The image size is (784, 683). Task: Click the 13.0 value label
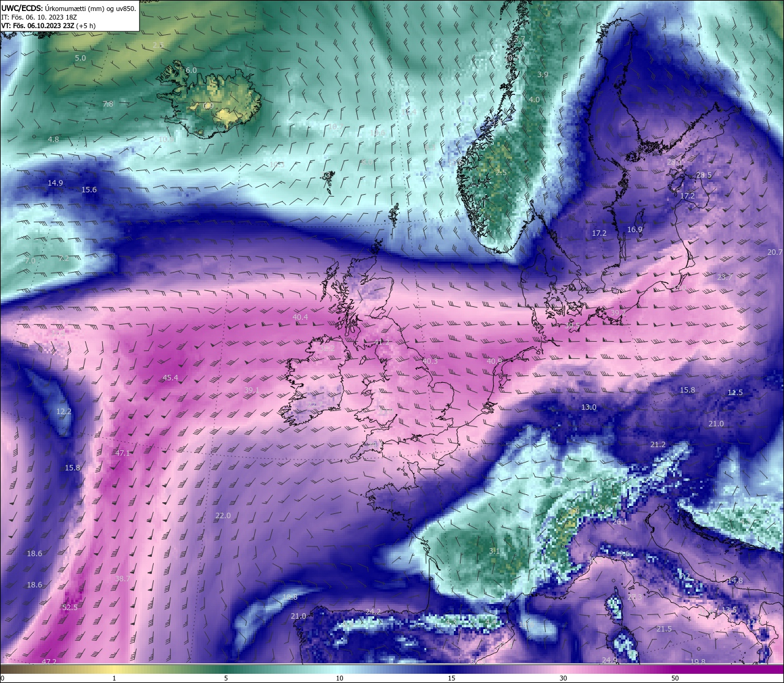[589, 407]
